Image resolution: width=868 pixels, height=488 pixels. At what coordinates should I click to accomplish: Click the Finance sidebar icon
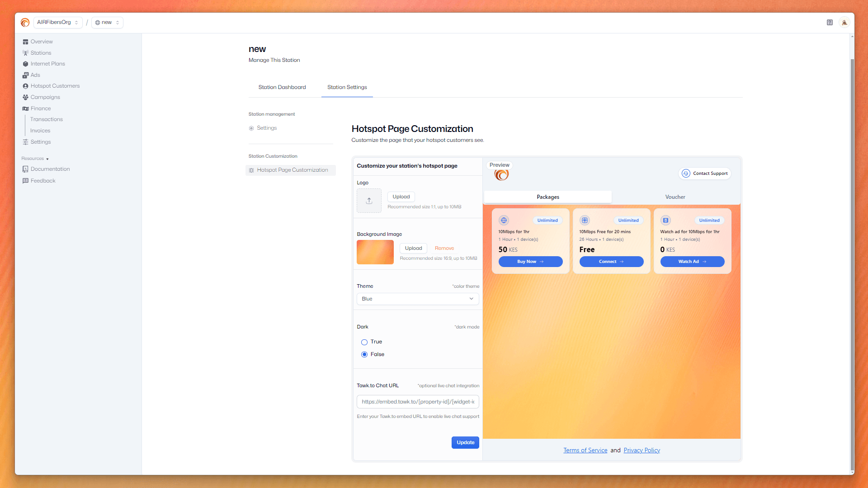[x=25, y=108]
